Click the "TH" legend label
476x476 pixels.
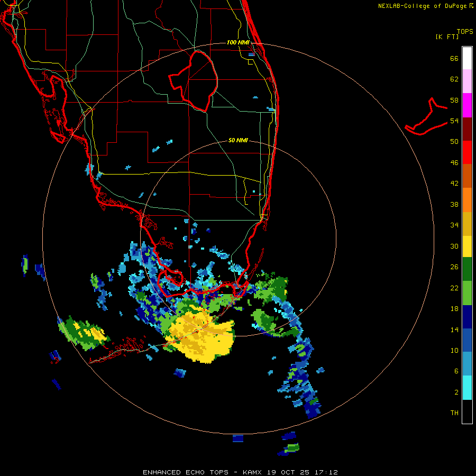454,413
